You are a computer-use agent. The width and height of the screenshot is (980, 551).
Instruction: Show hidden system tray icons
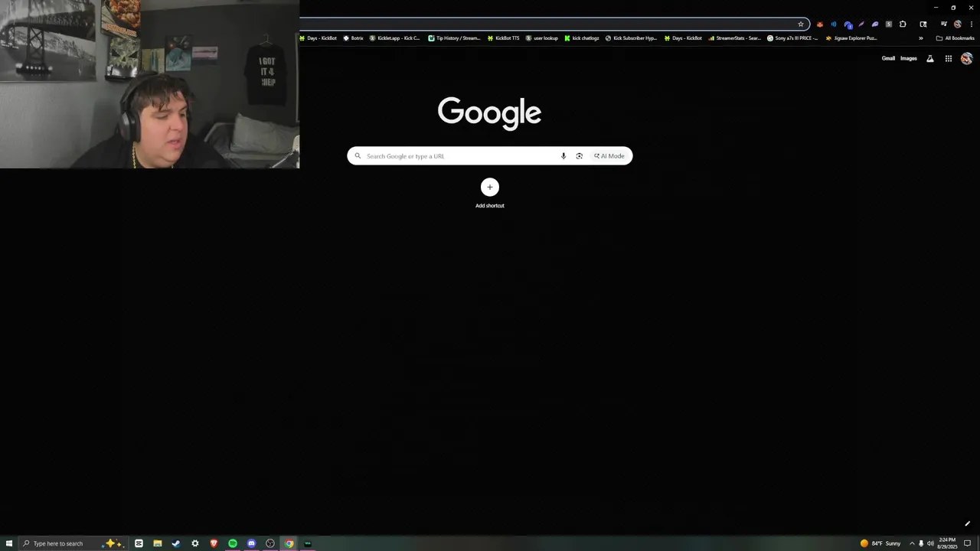(x=912, y=543)
